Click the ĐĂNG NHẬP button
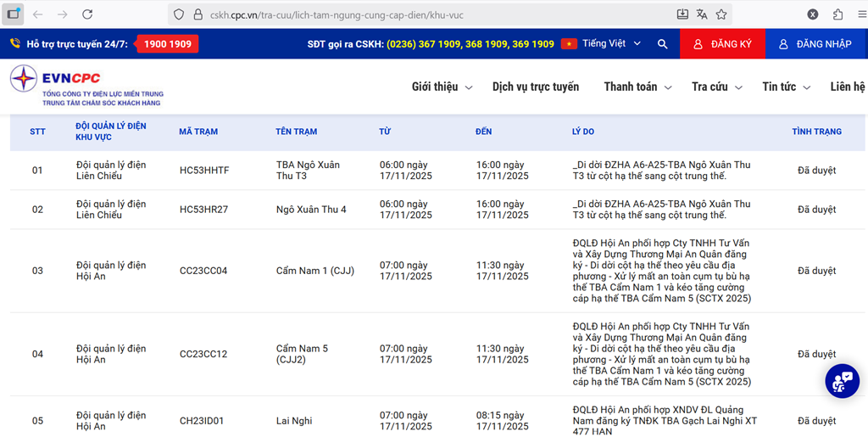The height and width of the screenshot is (437, 868). (x=815, y=43)
